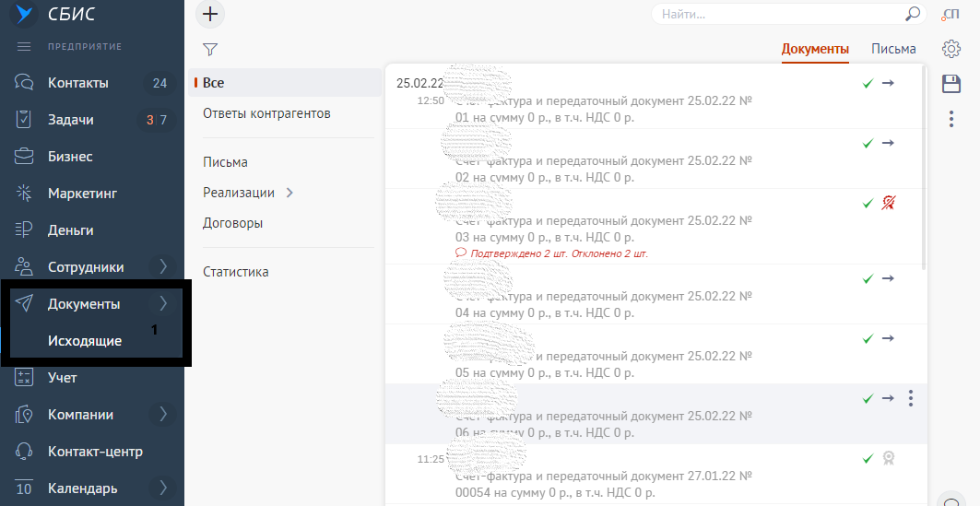Open three-dots menu on document № 06
The height and width of the screenshot is (506, 980).
click(x=911, y=398)
